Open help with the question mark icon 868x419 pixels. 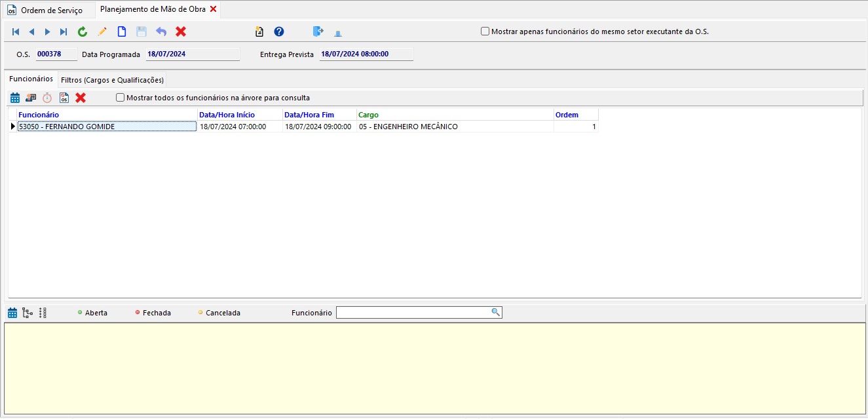point(279,31)
